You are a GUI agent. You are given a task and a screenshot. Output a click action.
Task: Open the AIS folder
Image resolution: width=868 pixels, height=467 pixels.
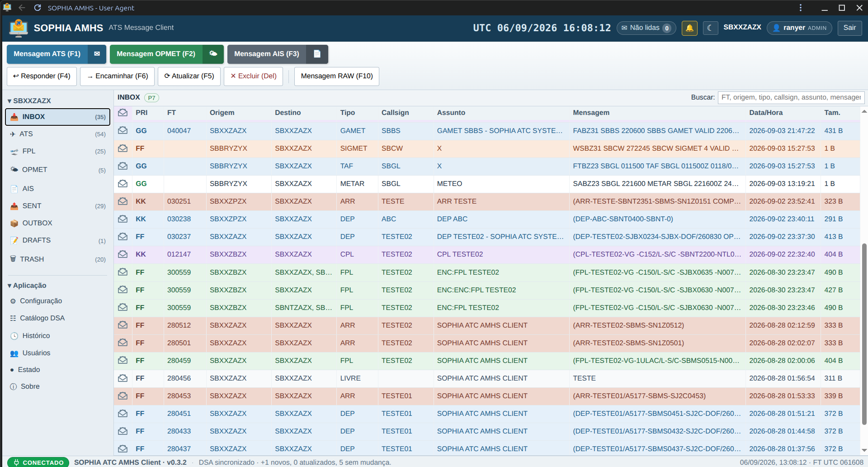point(57,189)
